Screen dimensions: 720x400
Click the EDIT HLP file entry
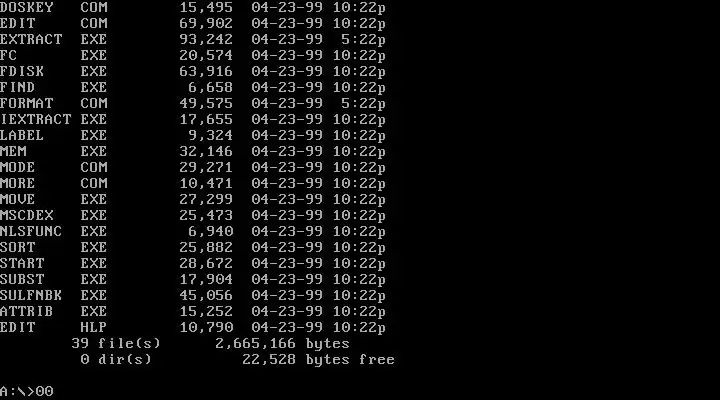click(193, 327)
